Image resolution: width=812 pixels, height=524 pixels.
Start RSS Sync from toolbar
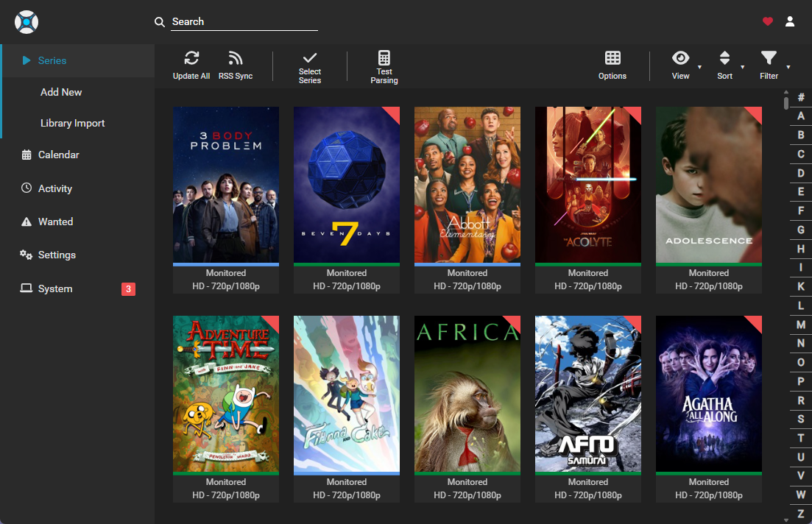[x=236, y=65]
